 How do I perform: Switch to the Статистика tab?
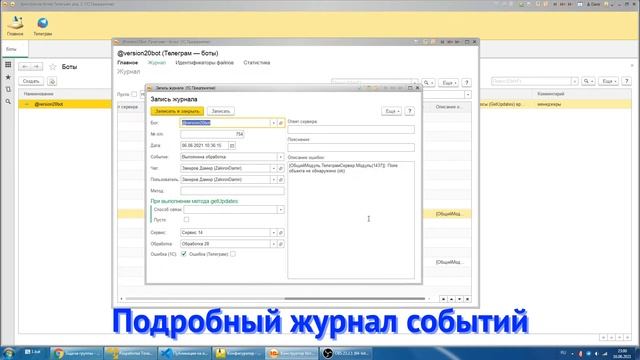(257, 63)
